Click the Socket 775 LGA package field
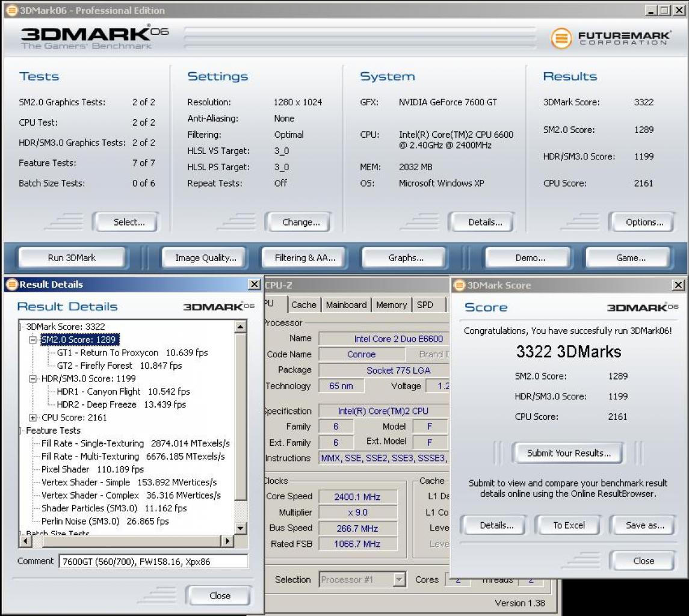The width and height of the screenshot is (689, 616). (x=384, y=371)
